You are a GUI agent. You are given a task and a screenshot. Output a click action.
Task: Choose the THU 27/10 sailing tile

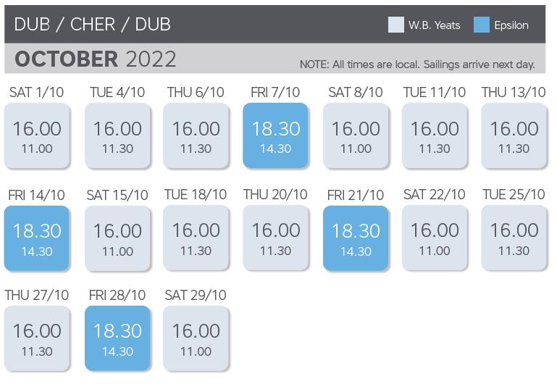click(x=37, y=338)
